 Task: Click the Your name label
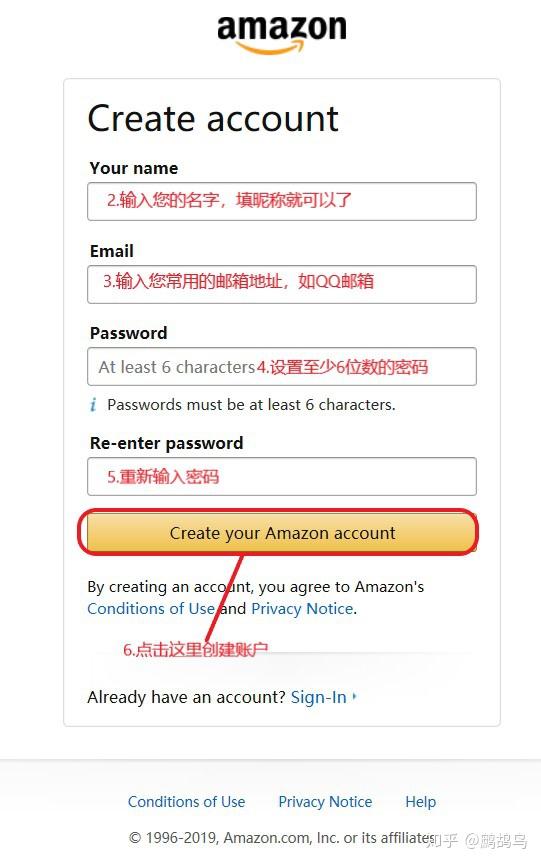(x=134, y=168)
